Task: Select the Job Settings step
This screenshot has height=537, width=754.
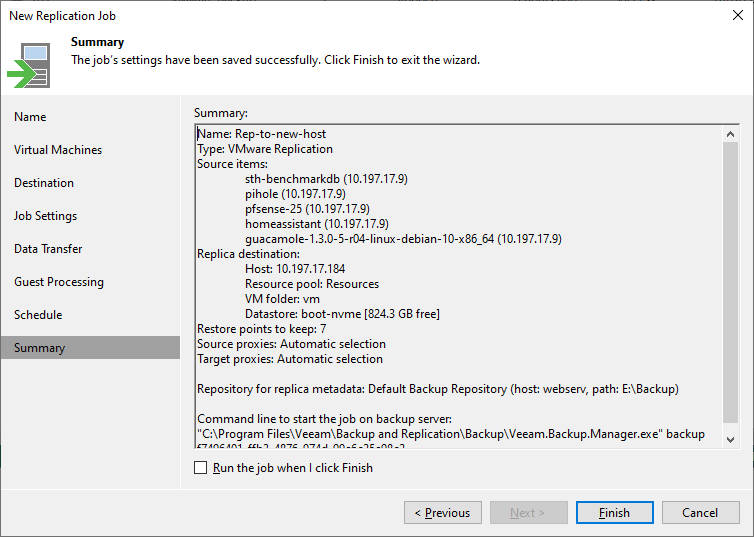Action: [x=45, y=216]
